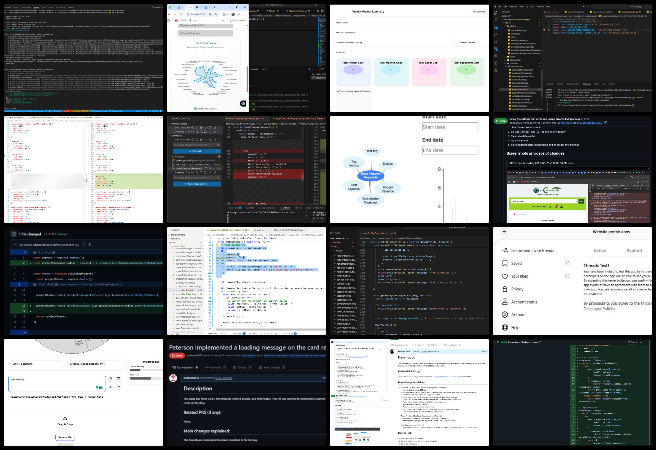
Task: Click the Account status person icon
Action: click(x=504, y=301)
